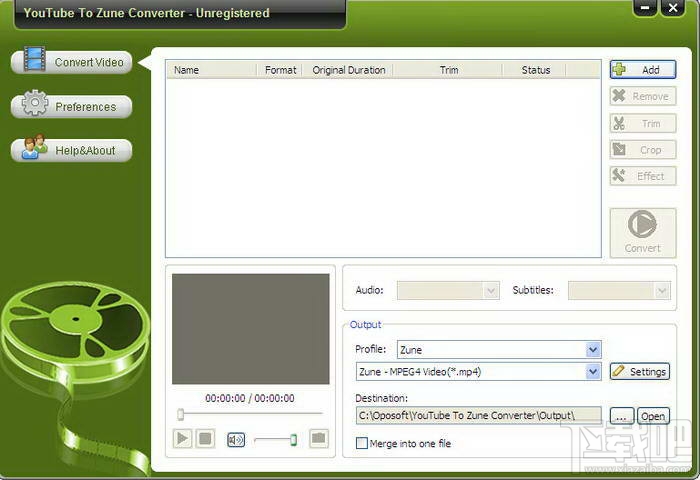Enable Merge into one file checkbox
The image size is (700, 480).
pos(362,443)
